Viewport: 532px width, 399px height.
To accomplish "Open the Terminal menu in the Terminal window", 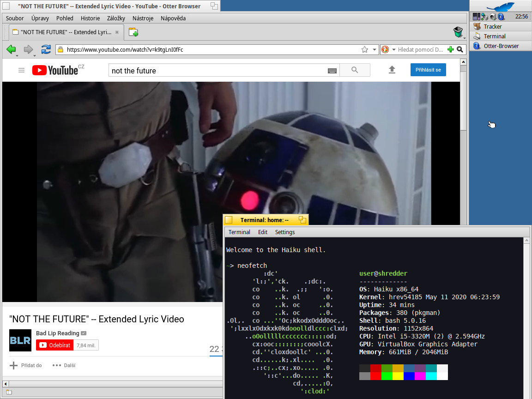I will [x=239, y=232].
